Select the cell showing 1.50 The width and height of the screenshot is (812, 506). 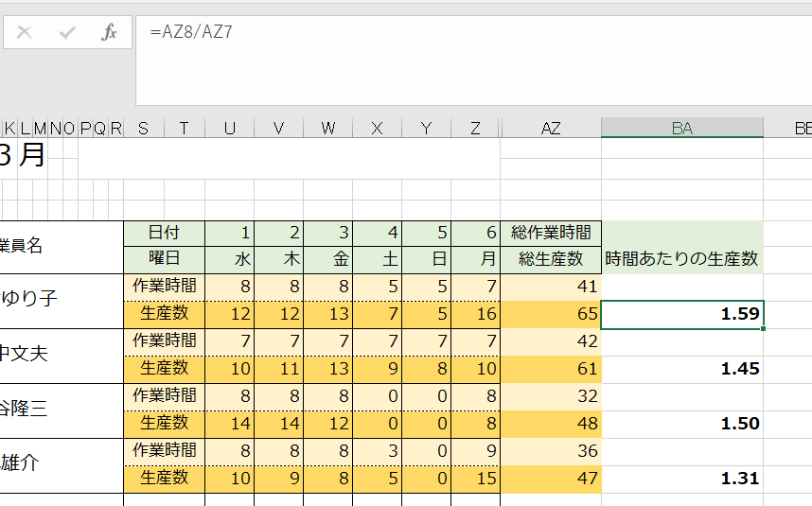pyautogui.click(x=681, y=424)
